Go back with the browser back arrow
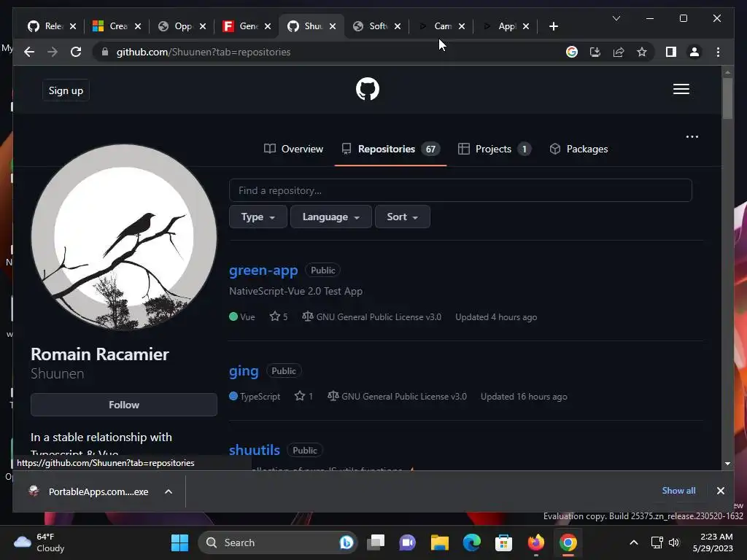Screen dimensions: 747x560 click(x=29, y=52)
